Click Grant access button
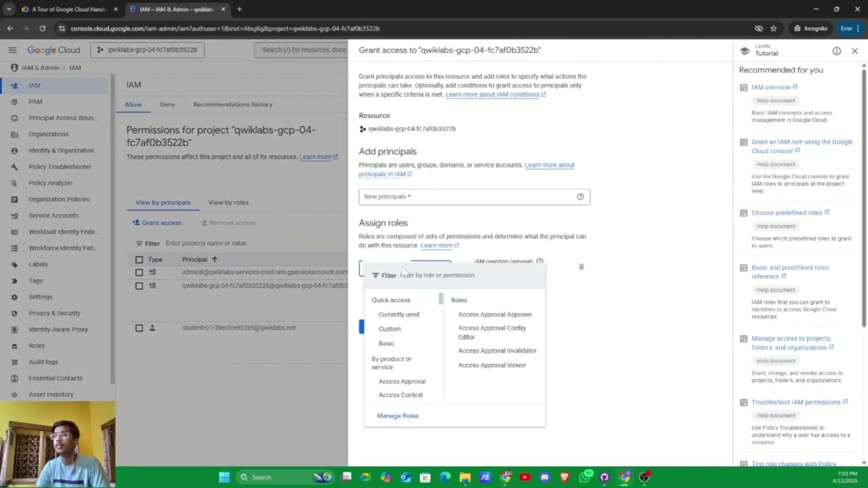 coord(157,223)
